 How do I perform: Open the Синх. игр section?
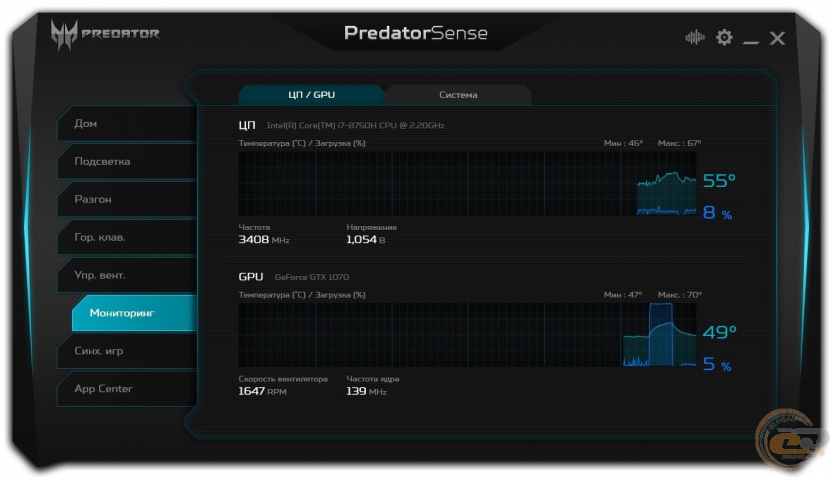coord(126,351)
